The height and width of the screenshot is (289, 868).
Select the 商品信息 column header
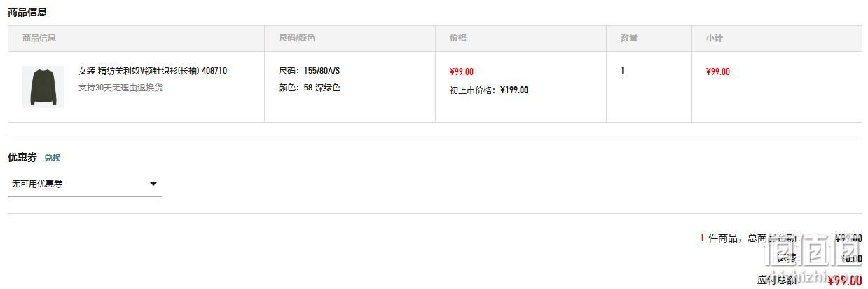[x=39, y=38]
